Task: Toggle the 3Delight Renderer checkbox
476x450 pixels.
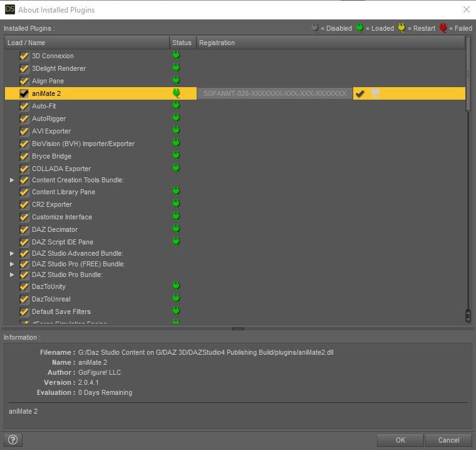Action: point(24,68)
